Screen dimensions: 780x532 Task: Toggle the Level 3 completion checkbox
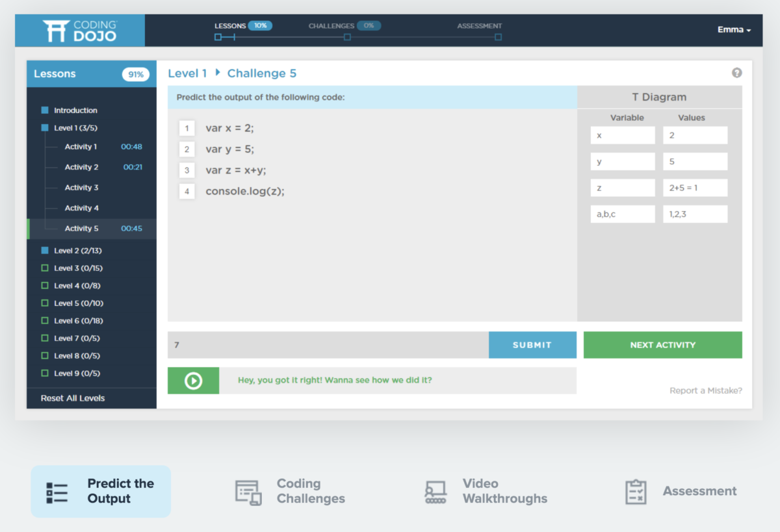click(x=44, y=268)
